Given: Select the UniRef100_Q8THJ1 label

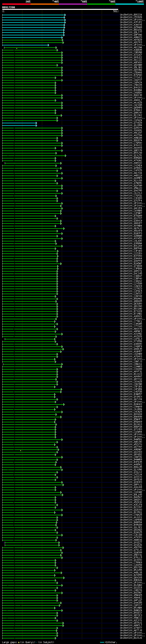Looking at the screenshot, I should coord(131,623).
